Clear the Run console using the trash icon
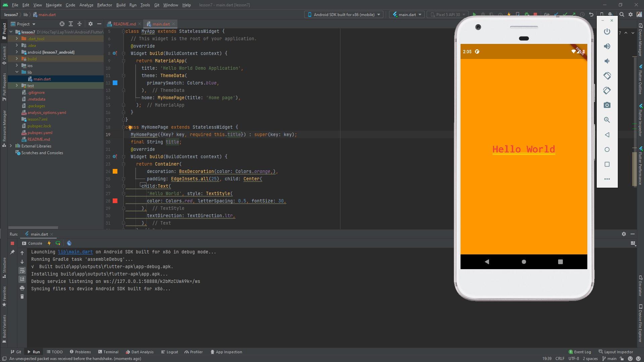This screenshot has height=362, width=644. point(22,297)
